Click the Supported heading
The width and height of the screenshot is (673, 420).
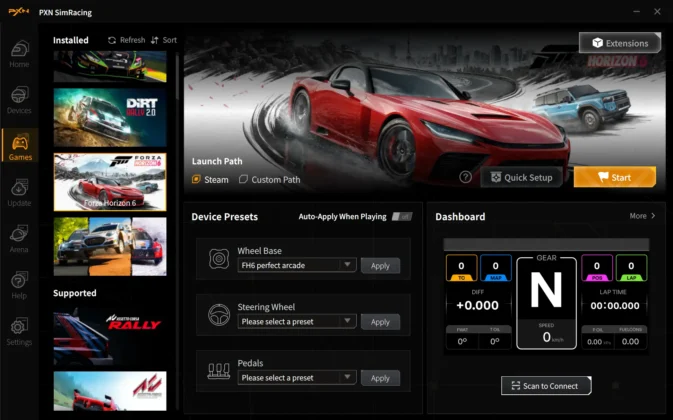click(75, 293)
